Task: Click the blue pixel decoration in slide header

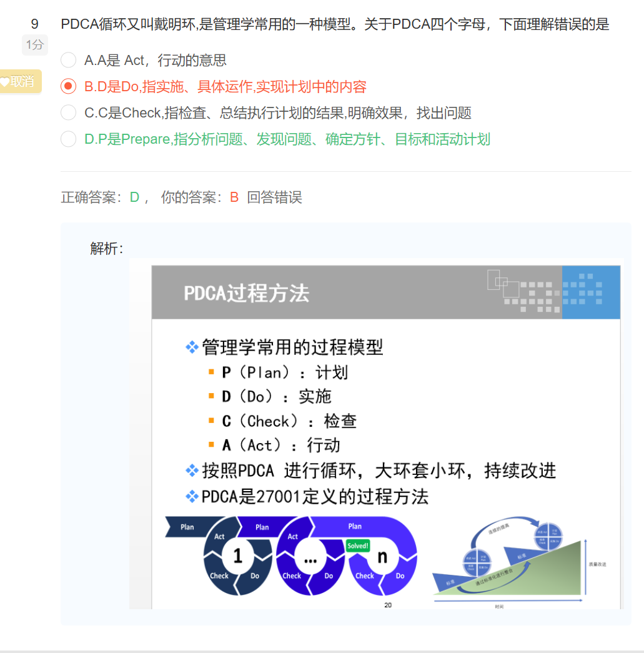Action: [590, 292]
